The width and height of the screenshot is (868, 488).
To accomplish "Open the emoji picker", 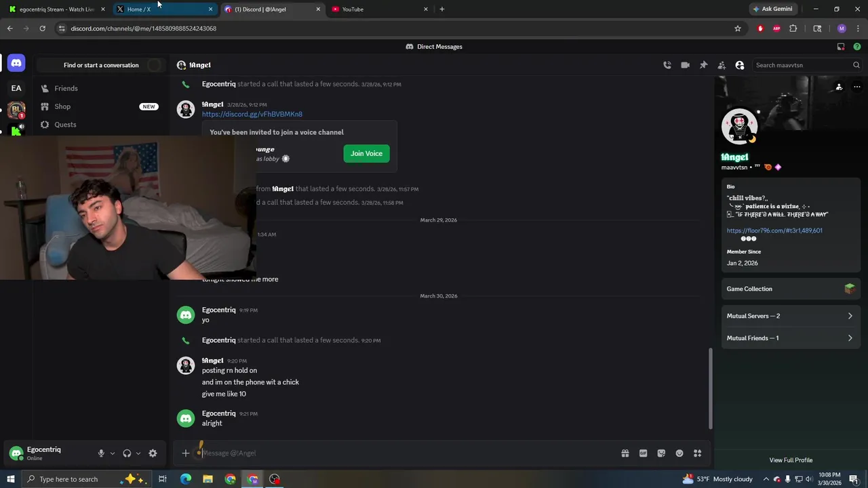I will 679,453.
